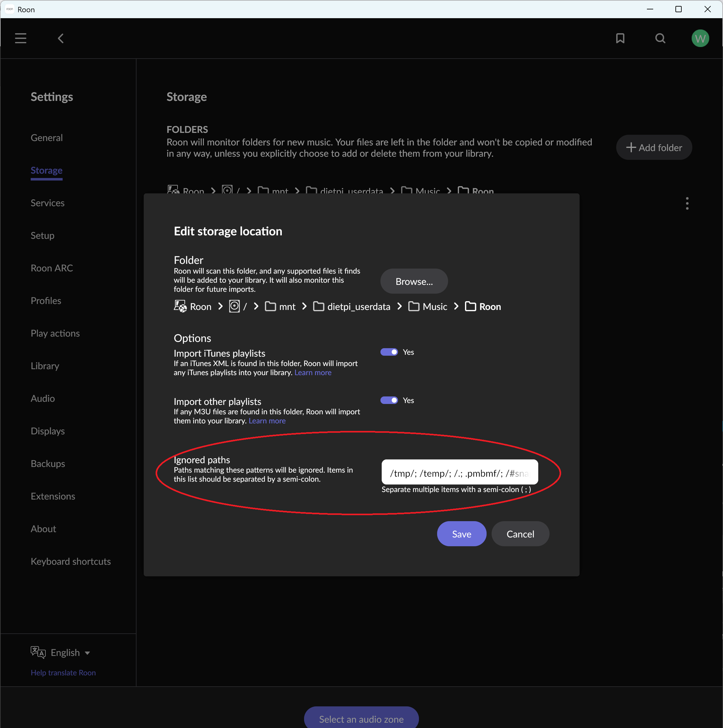Click the disk icon in the folder path
Screen dimensions: 723x728
235,306
